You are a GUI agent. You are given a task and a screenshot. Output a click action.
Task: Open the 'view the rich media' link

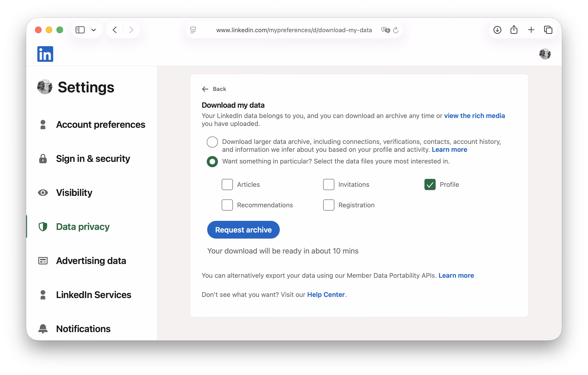point(474,116)
